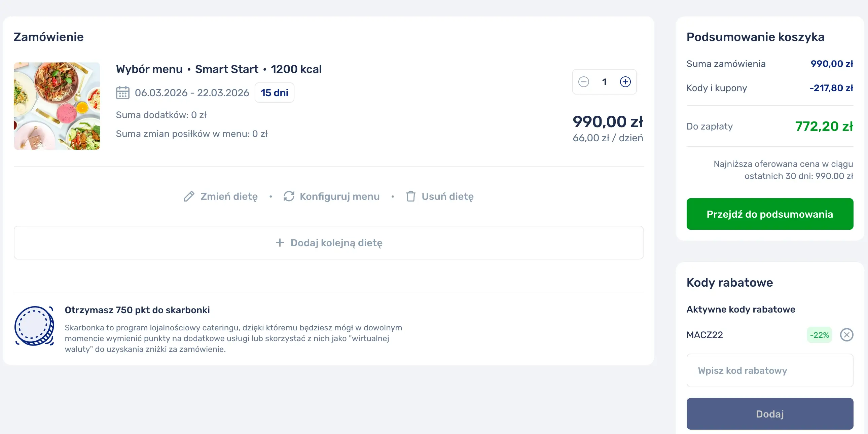Click the diet meal photo thumbnail
This screenshot has width=868, height=434.
coord(57,106)
